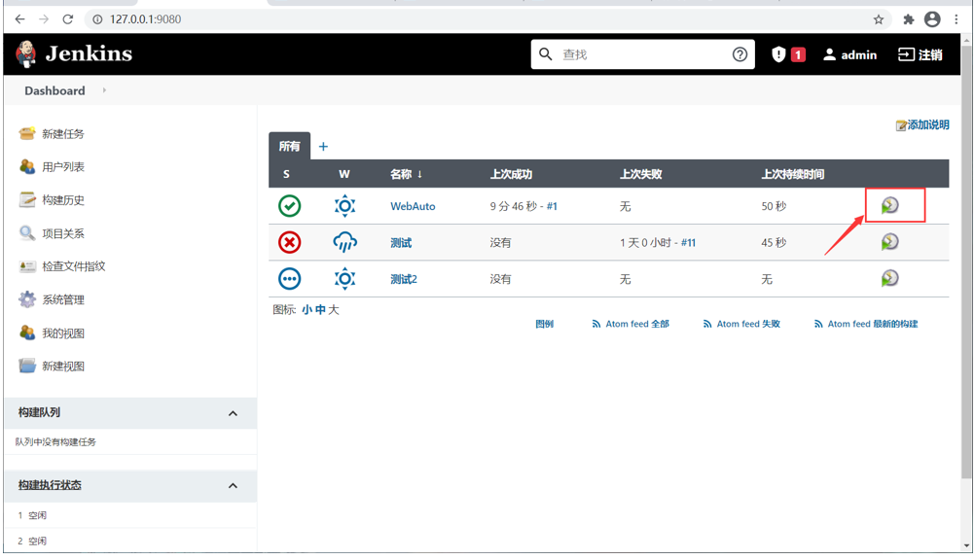
Task: Open 测试 failed build #11 link
Action: pos(688,243)
